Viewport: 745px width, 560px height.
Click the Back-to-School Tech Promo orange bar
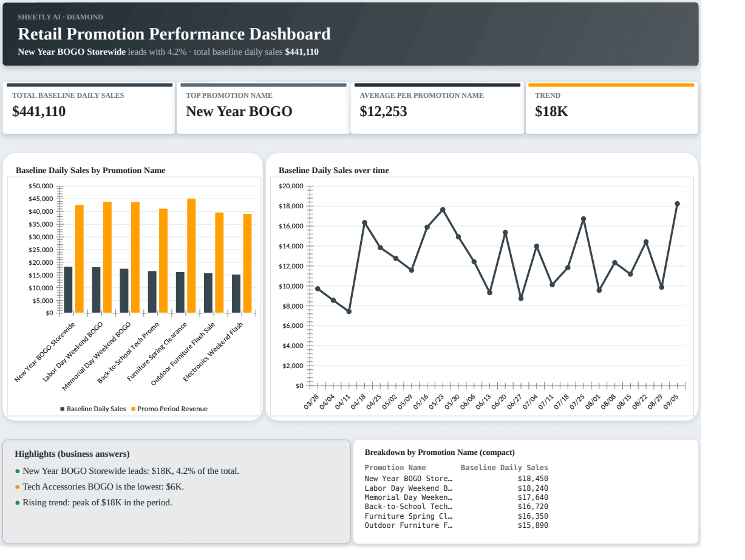[163, 261]
